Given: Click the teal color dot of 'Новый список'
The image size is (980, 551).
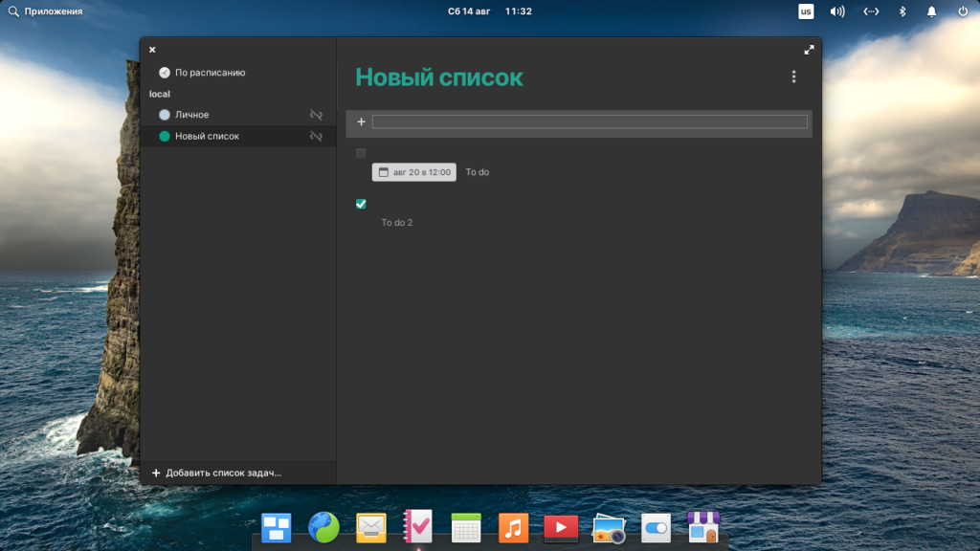Looking at the screenshot, I should (165, 137).
